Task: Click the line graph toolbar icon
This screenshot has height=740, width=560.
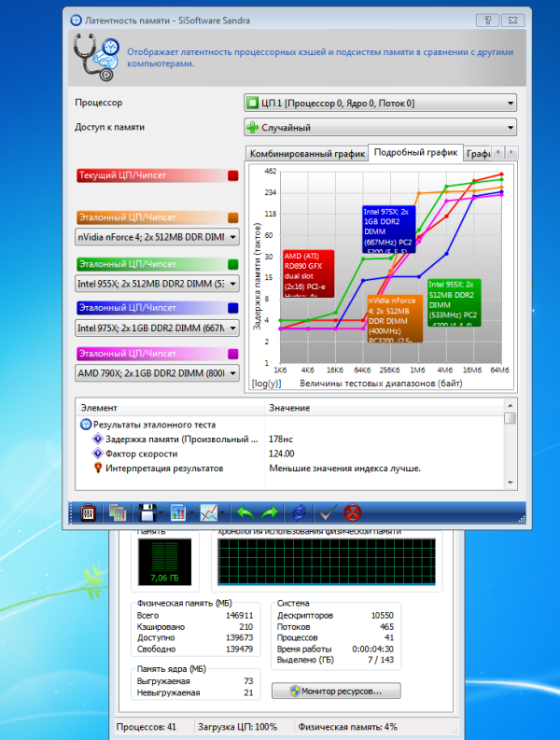Action: (209, 511)
